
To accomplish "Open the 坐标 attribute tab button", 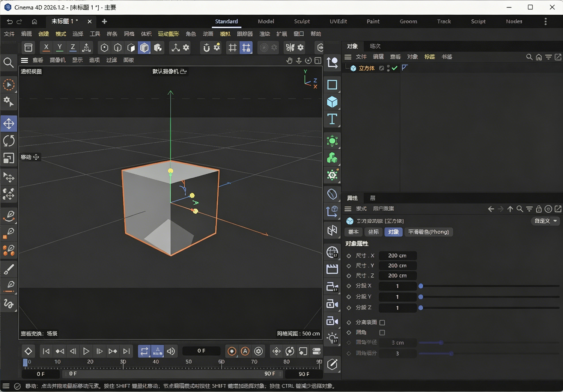I will (x=373, y=232).
